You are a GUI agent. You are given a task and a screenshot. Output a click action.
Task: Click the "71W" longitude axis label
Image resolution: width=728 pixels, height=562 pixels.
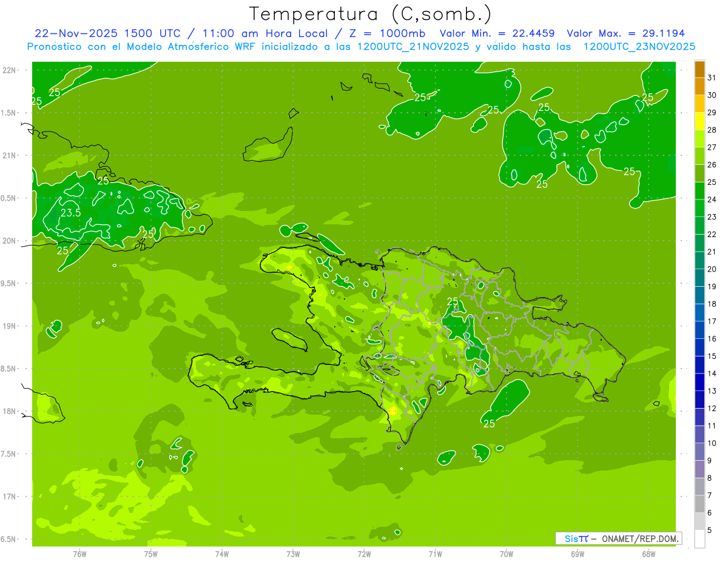pos(435,554)
